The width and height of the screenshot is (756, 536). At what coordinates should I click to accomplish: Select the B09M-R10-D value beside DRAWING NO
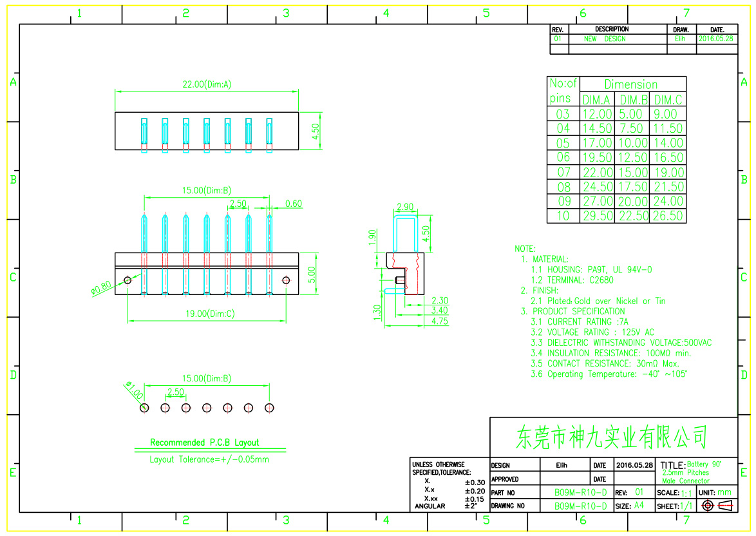click(580, 506)
